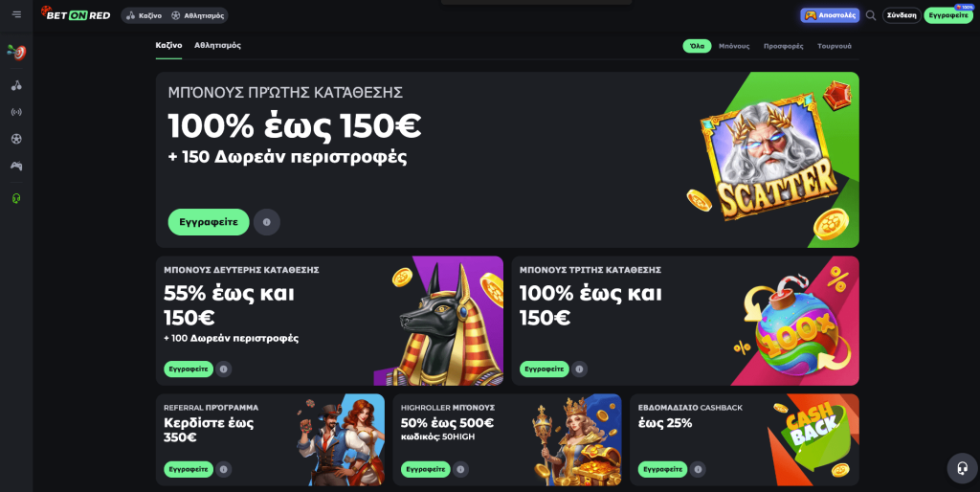Show info for the weekly cashback offer
Viewport: 980px width, 492px height.
pos(698,469)
